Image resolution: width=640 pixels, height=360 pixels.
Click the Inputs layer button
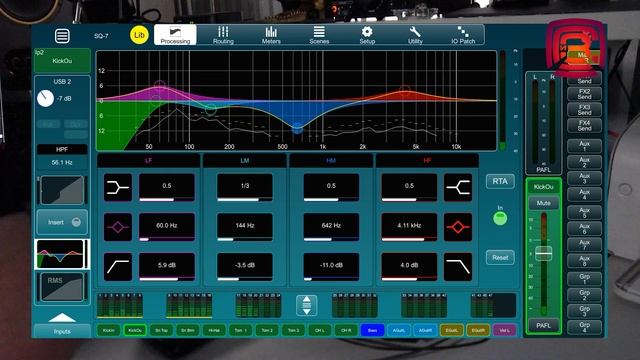(x=62, y=331)
